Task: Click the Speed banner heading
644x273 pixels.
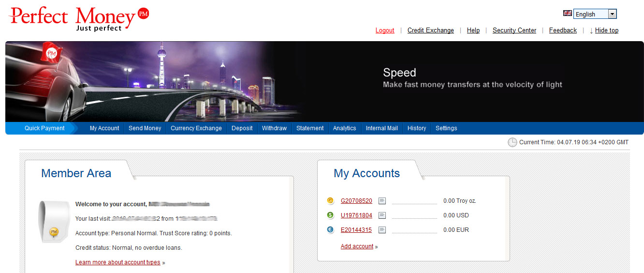Action: tap(399, 73)
